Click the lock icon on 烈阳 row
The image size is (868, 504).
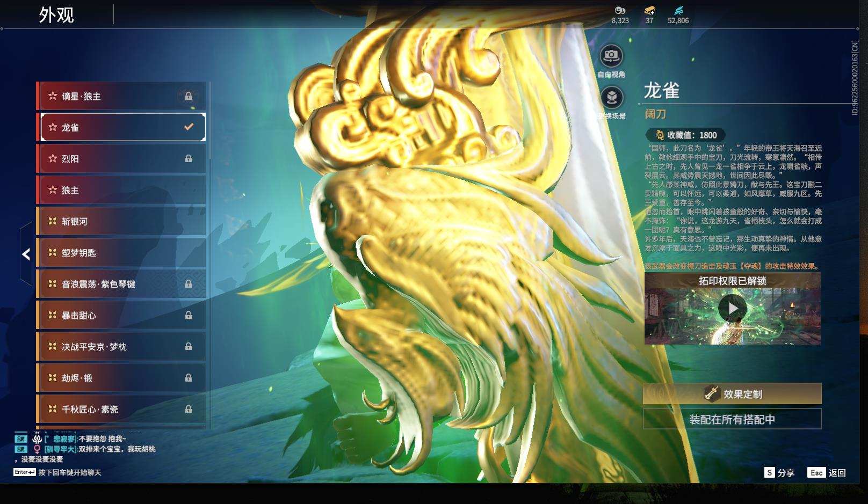[189, 159]
